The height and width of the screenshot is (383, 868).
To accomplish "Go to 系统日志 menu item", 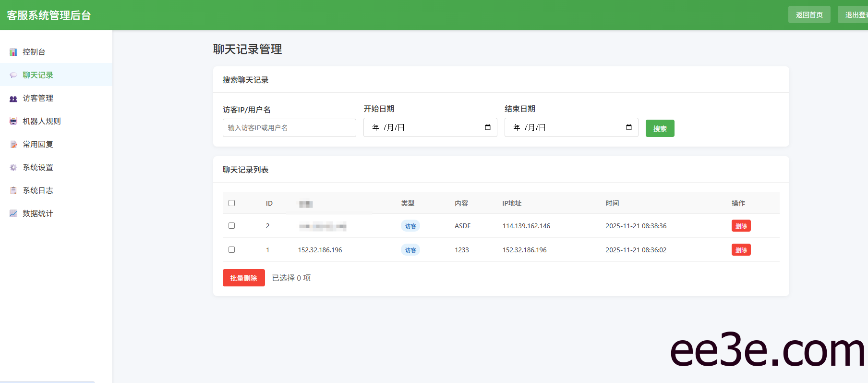I will (38, 190).
